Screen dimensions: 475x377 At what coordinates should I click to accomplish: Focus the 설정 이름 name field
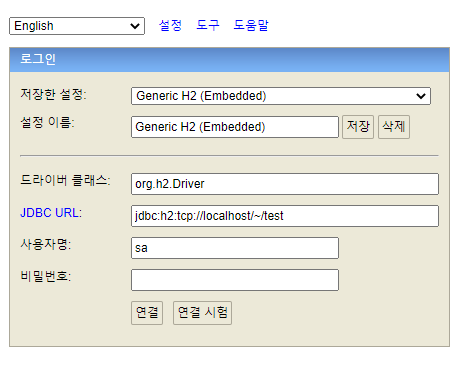(x=235, y=127)
